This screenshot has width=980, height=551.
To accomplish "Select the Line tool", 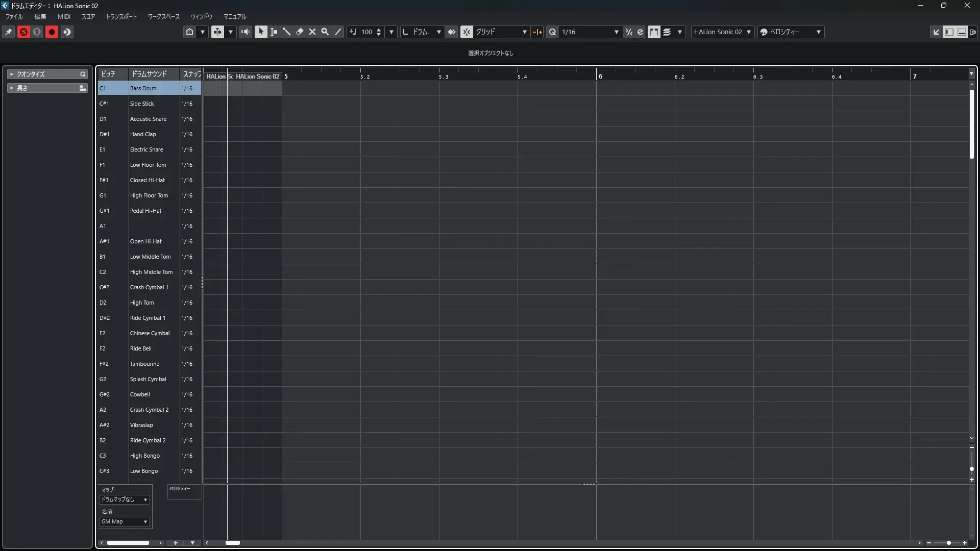I will click(338, 32).
